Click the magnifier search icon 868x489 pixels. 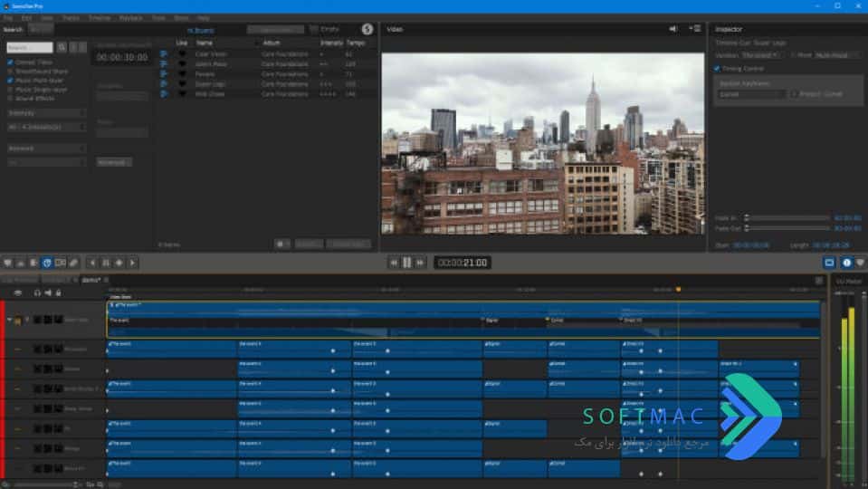[62, 48]
